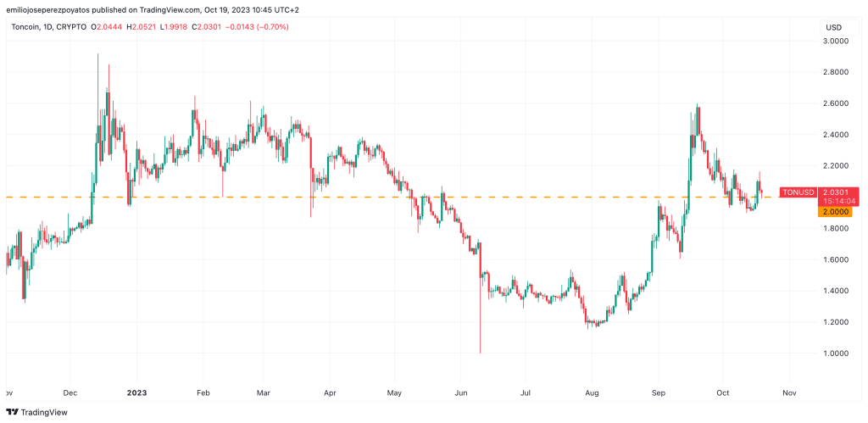The width and height of the screenshot is (868, 423).
Task: Click the red 2.0301 current price label
Action: (x=834, y=192)
